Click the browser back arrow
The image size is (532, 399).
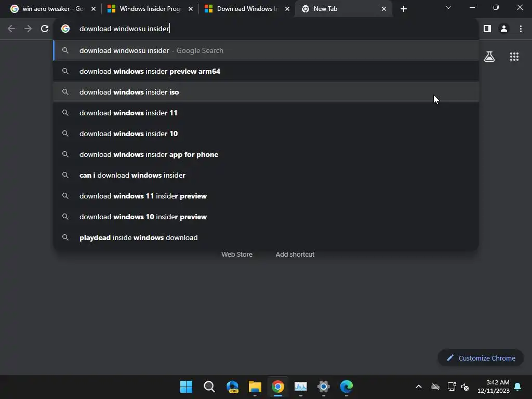(11, 29)
